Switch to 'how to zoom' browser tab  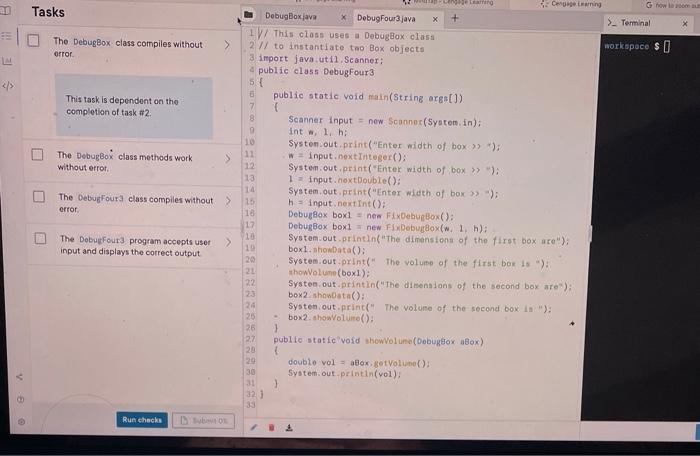(672, 5)
